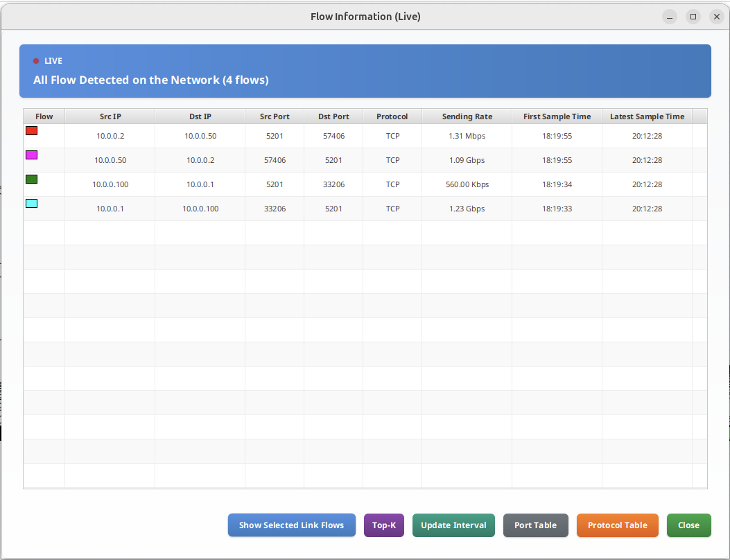This screenshot has height=560, width=730.
Task: Sort by Dst IP column header
Action: pyautogui.click(x=200, y=116)
